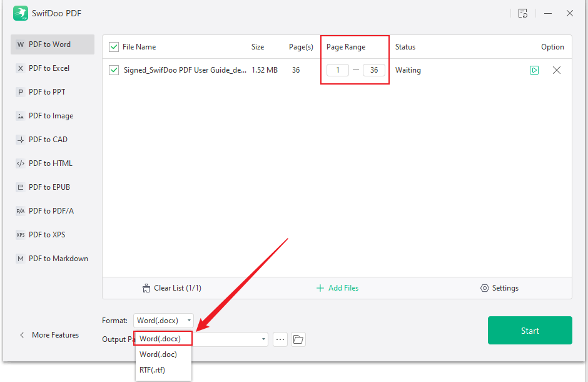The image size is (588, 382).
Task: Click the 1.52 MB size value
Action: pos(265,70)
